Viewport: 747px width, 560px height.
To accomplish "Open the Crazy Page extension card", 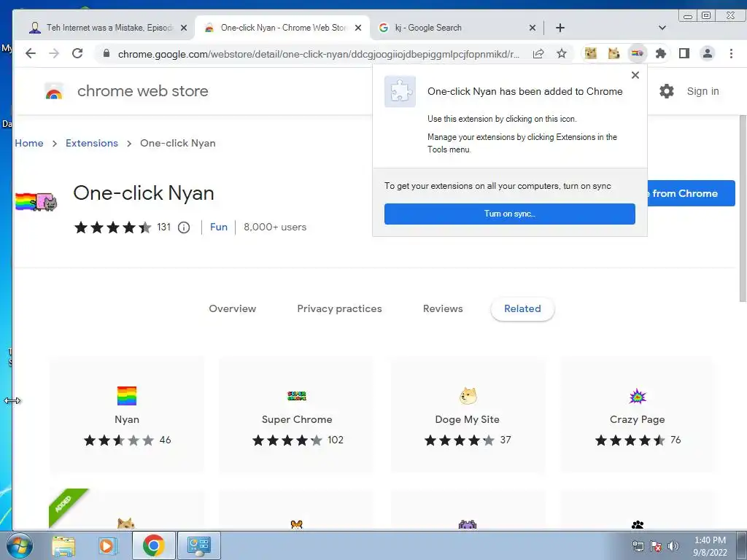I will (x=638, y=415).
